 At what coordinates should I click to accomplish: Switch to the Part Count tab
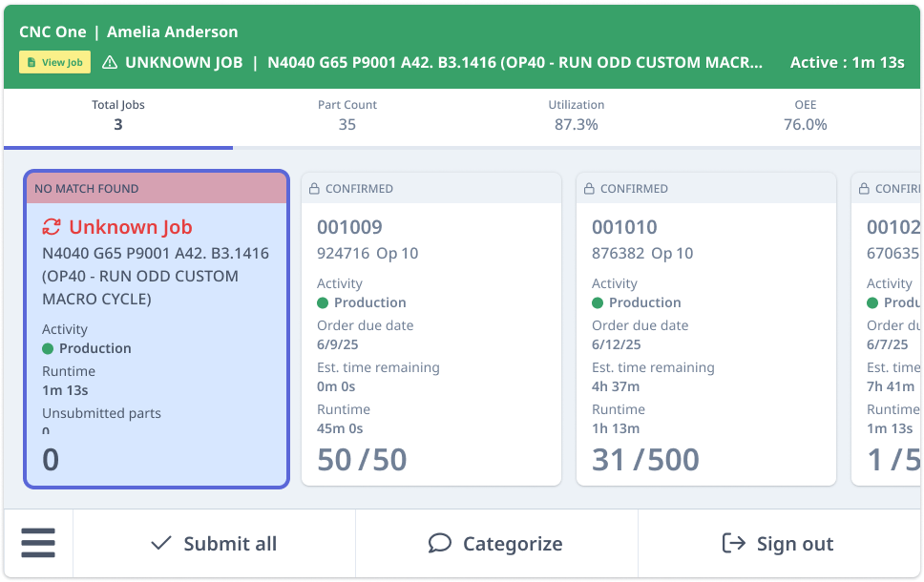pyautogui.click(x=346, y=115)
